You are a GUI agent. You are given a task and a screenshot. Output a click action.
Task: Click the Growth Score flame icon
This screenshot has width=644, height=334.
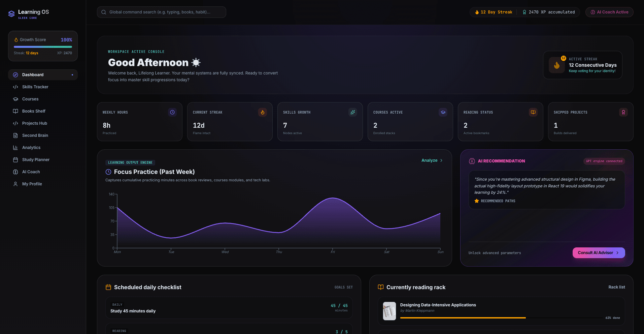click(x=16, y=40)
